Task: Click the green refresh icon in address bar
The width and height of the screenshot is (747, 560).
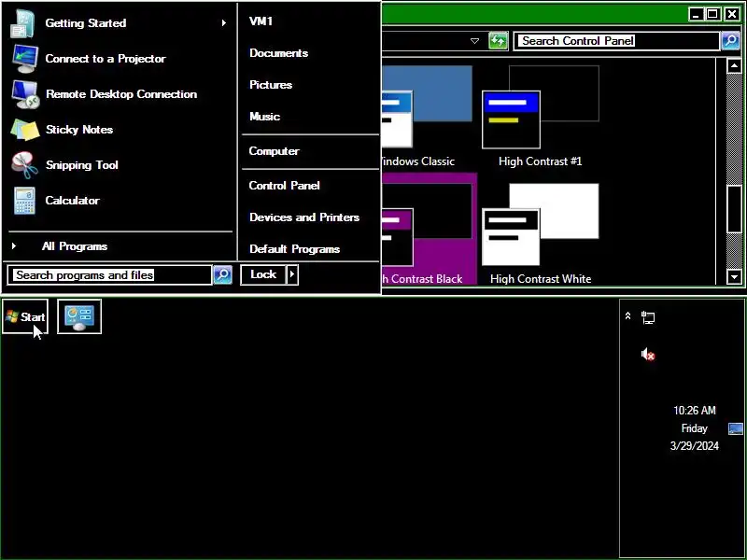Action: point(498,41)
